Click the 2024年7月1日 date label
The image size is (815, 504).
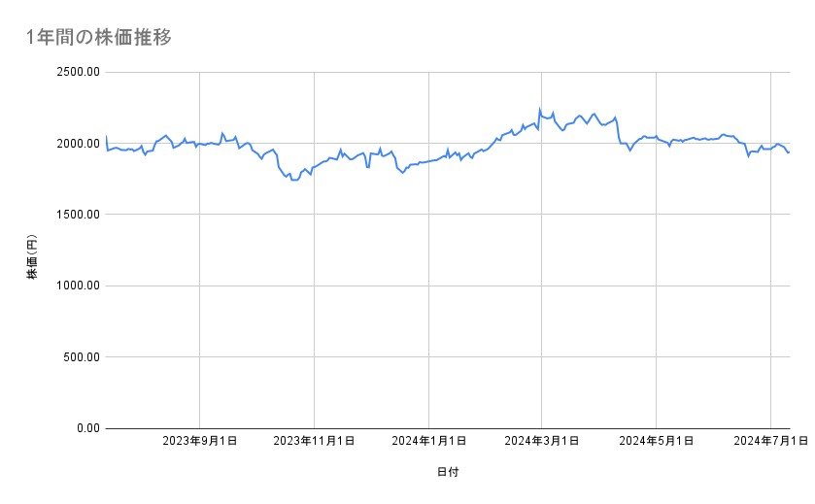pos(770,442)
